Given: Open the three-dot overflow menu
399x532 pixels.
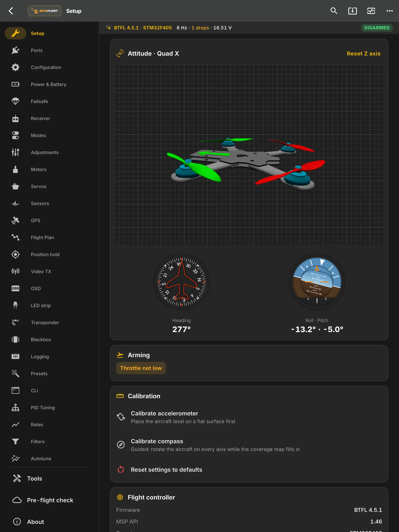Looking at the screenshot, I should 390,11.
